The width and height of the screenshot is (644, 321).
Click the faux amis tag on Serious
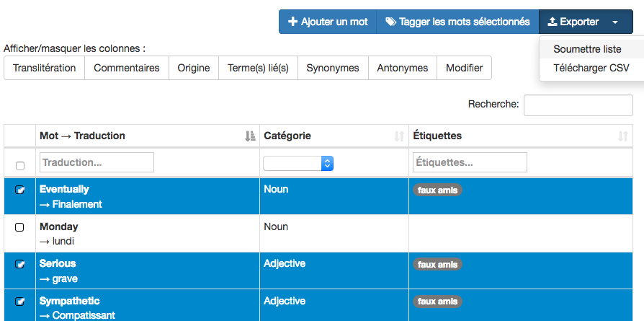point(437,264)
